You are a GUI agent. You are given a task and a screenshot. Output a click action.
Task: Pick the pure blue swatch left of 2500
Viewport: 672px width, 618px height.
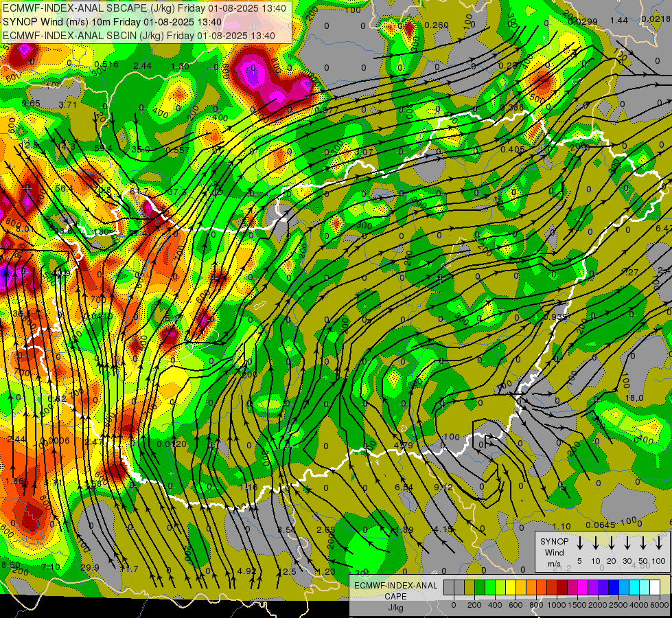613,587
